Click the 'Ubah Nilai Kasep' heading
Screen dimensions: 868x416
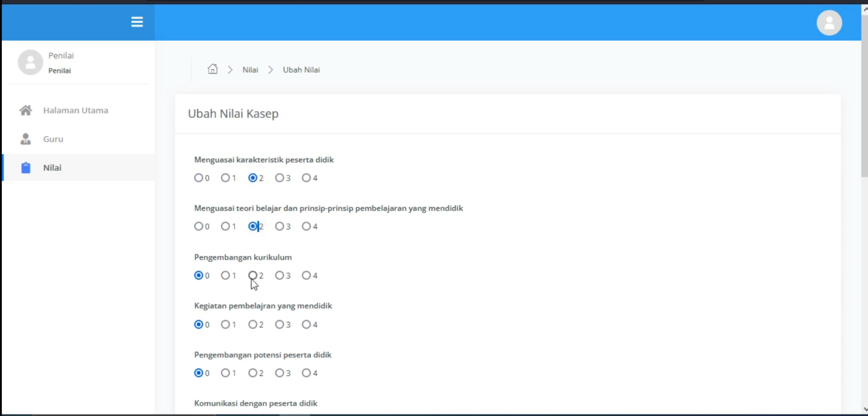coord(233,113)
